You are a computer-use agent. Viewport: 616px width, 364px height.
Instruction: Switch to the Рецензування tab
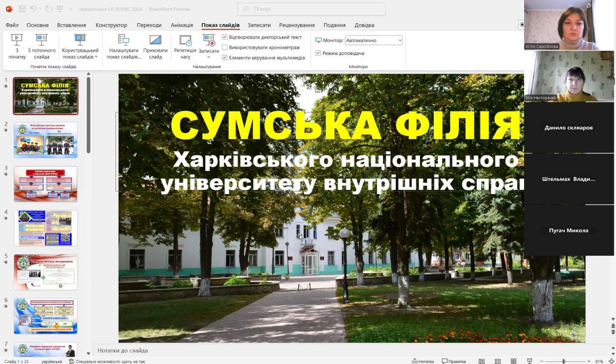(297, 25)
